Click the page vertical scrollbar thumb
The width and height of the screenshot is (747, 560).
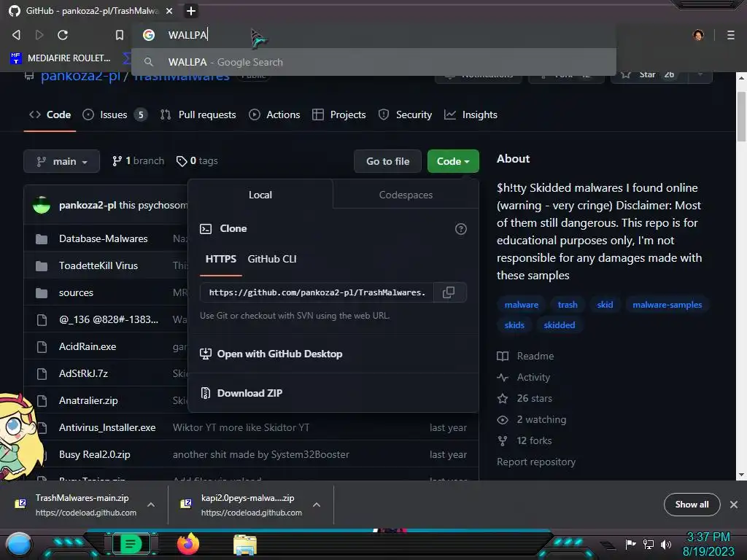pyautogui.click(x=741, y=117)
